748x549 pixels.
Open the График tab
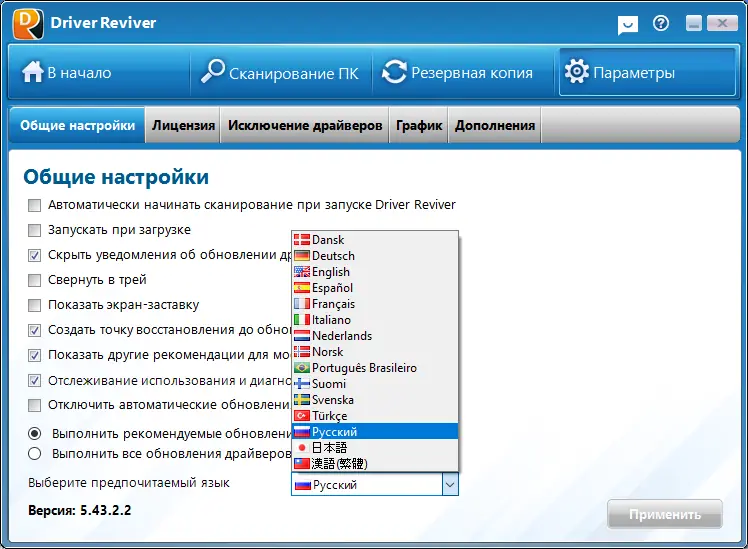419,125
